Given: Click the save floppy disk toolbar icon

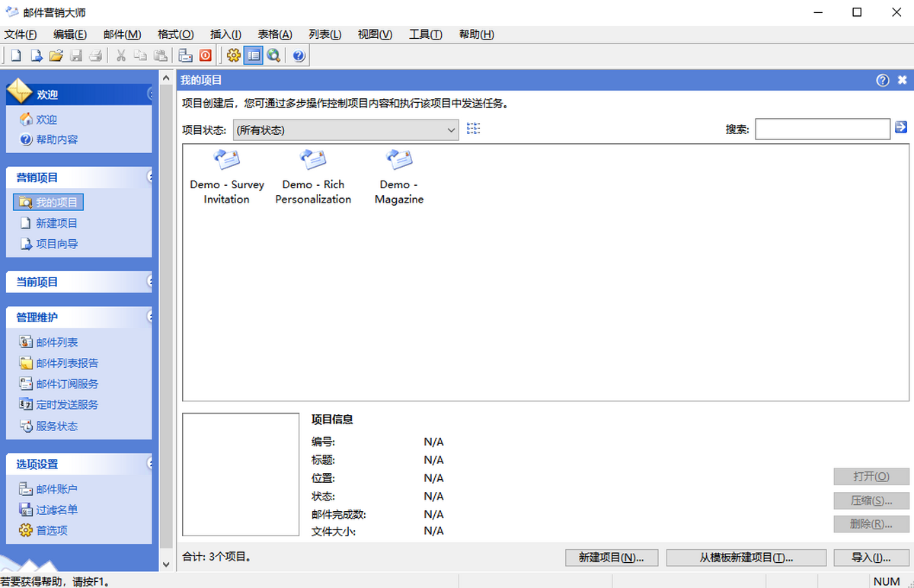Looking at the screenshot, I should [x=76, y=56].
